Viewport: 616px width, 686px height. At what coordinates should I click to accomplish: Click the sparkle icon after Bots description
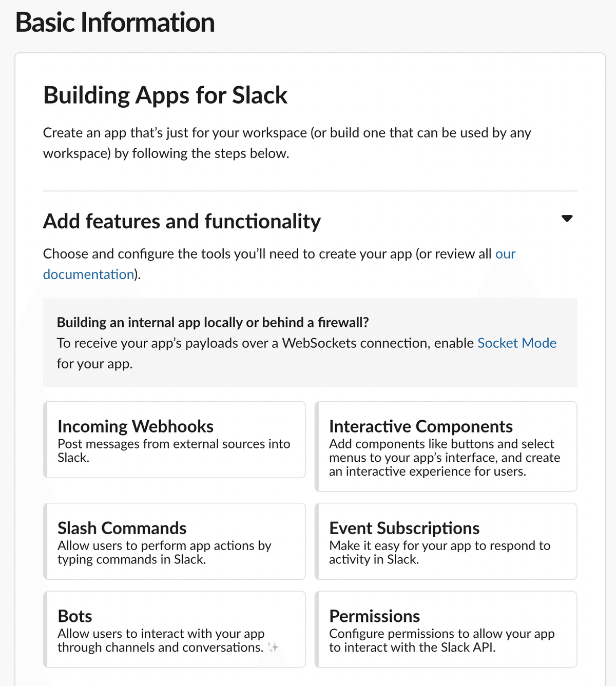pos(273,648)
